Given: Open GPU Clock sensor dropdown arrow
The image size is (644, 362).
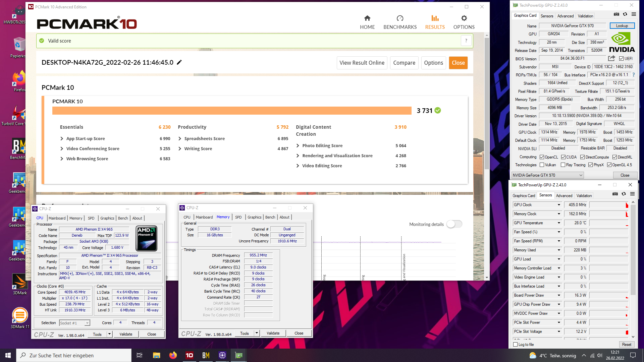Looking at the screenshot, I should (x=559, y=205).
